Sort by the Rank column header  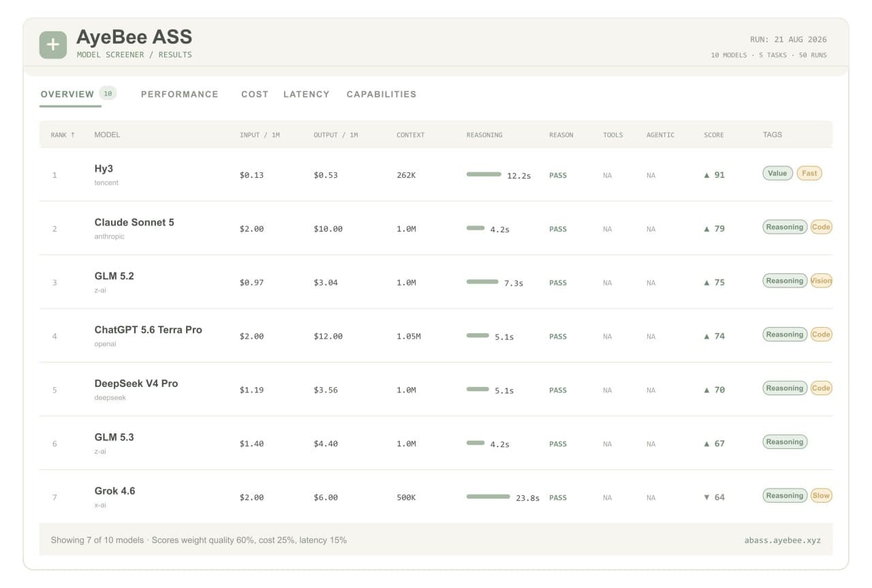(x=63, y=135)
